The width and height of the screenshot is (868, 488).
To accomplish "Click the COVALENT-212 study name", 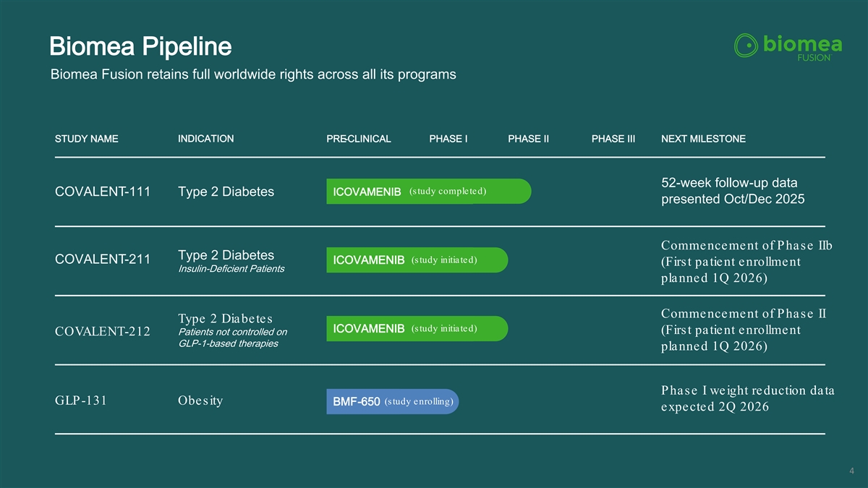I will (x=103, y=332).
